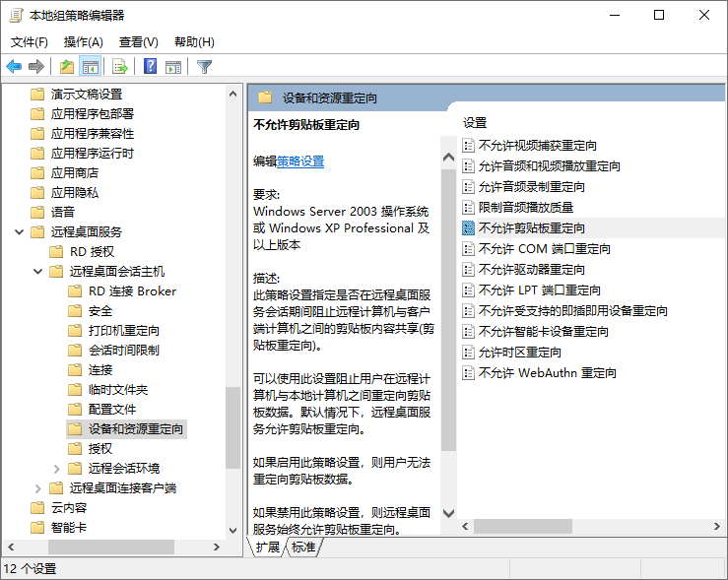Click the Export list toolbar icon

coord(120,67)
